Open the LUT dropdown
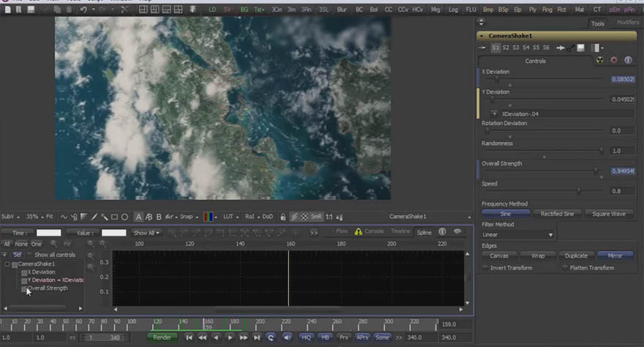The width and height of the screenshot is (644, 347). pos(231,217)
